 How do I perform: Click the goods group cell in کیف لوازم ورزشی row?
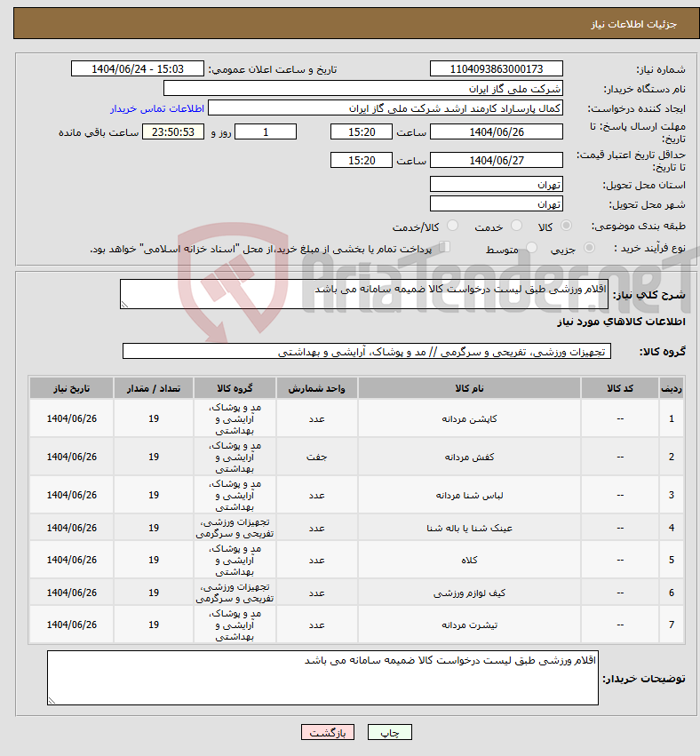click(235, 592)
